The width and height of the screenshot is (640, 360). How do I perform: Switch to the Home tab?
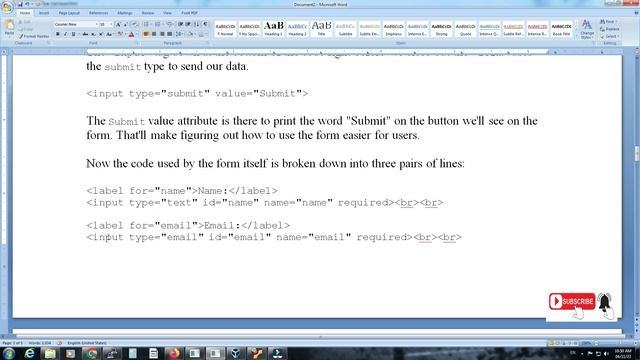tap(25, 13)
